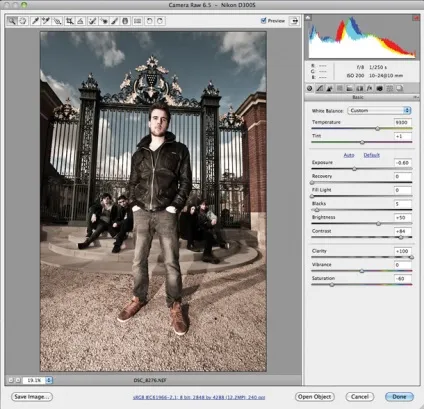This screenshot has height=409, width=424.
Task: Click the Open Object button
Action: coord(315,397)
